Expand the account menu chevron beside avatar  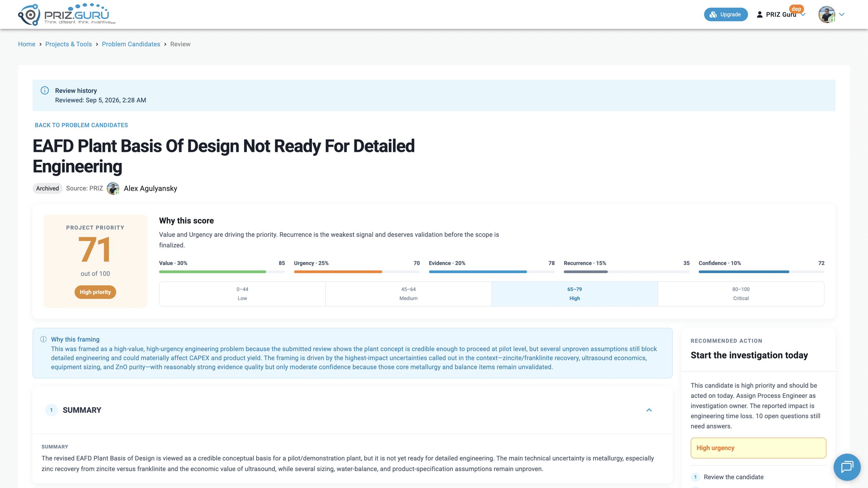(x=842, y=15)
